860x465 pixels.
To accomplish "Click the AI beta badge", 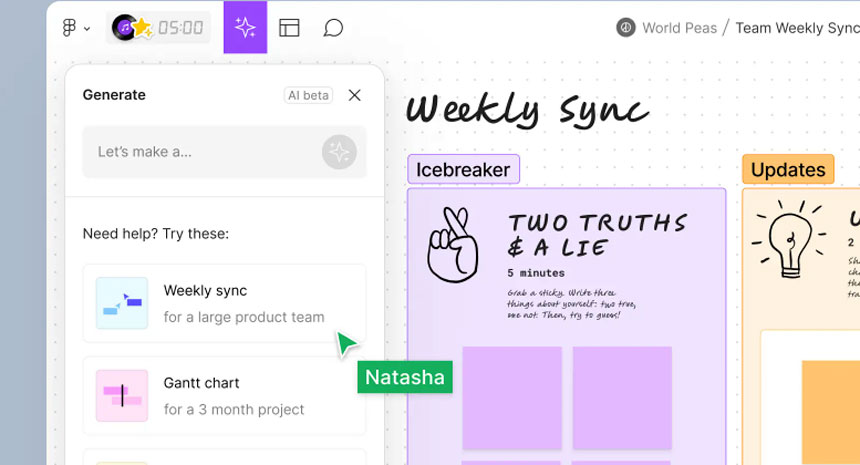I will pos(308,95).
